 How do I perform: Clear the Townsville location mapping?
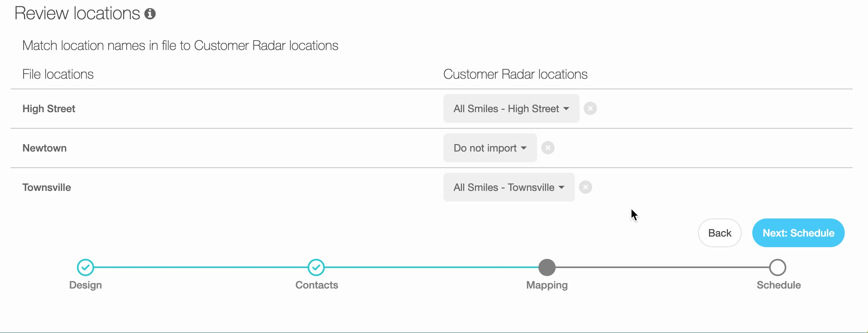tap(585, 187)
